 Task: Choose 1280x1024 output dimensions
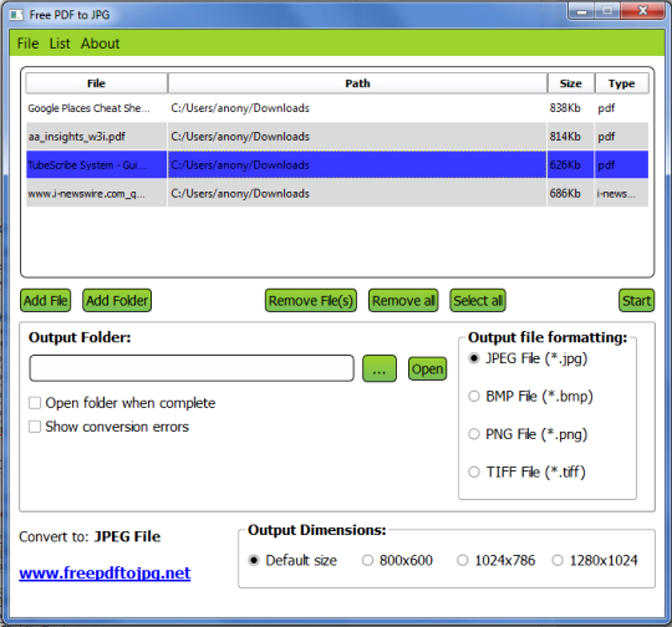coord(558,560)
